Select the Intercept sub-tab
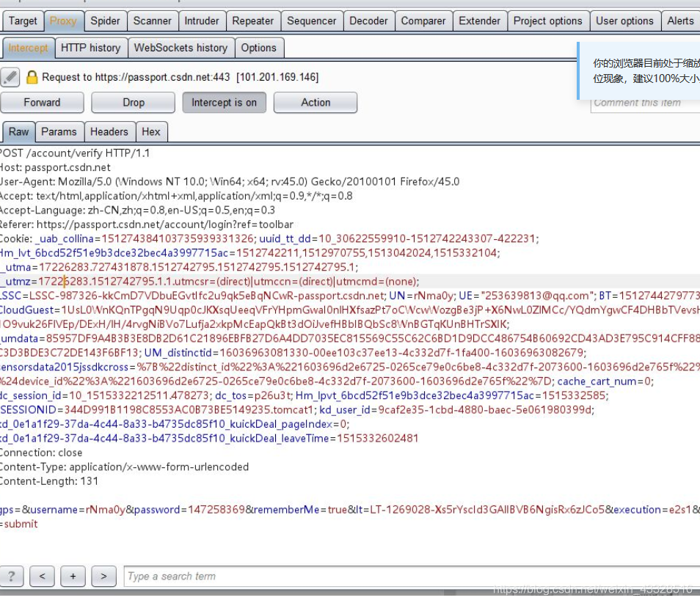The height and width of the screenshot is (603, 700). [x=28, y=48]
